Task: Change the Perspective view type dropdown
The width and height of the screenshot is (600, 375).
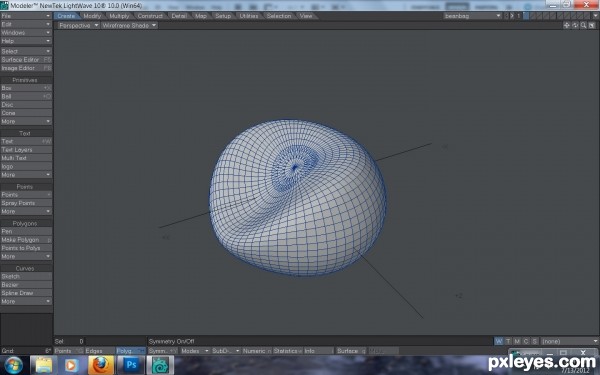Action: [78, 25]
